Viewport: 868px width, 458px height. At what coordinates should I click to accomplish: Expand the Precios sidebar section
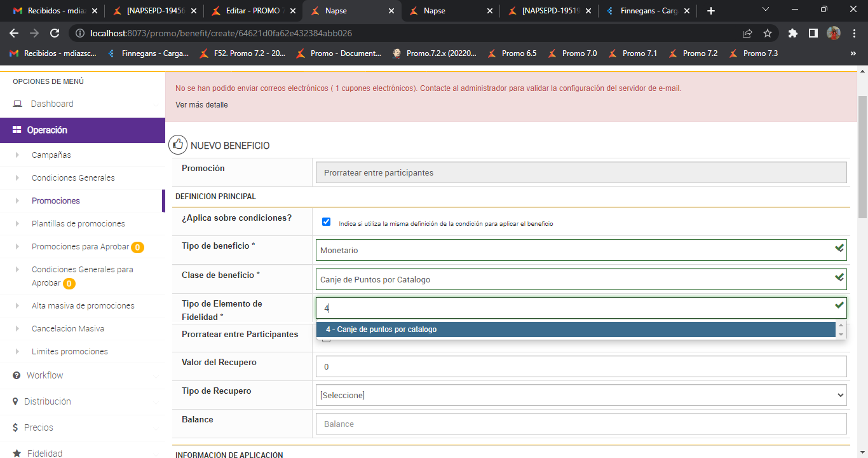(x=38, y=427)
